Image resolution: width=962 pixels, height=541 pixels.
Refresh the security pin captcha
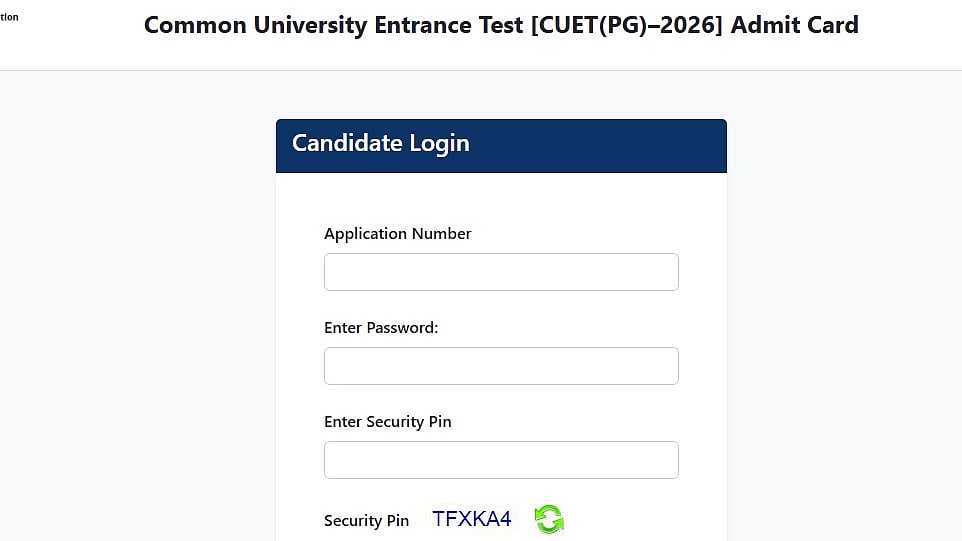548,519
